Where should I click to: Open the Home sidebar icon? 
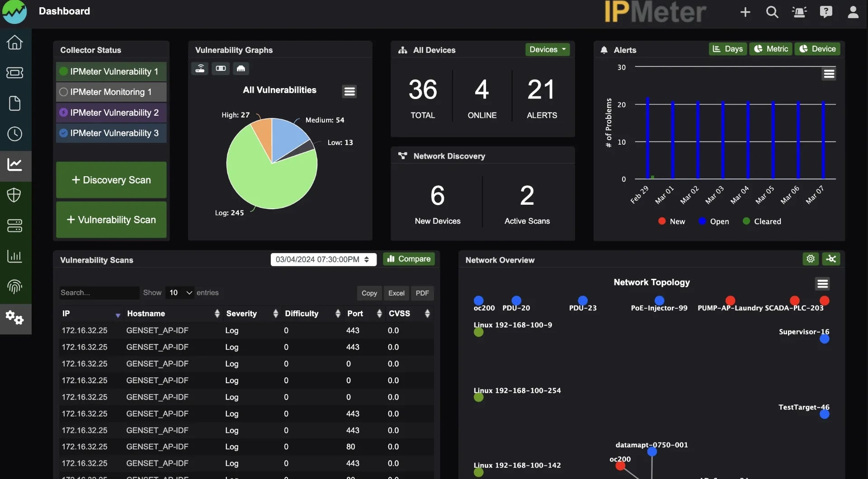(14, 42)
